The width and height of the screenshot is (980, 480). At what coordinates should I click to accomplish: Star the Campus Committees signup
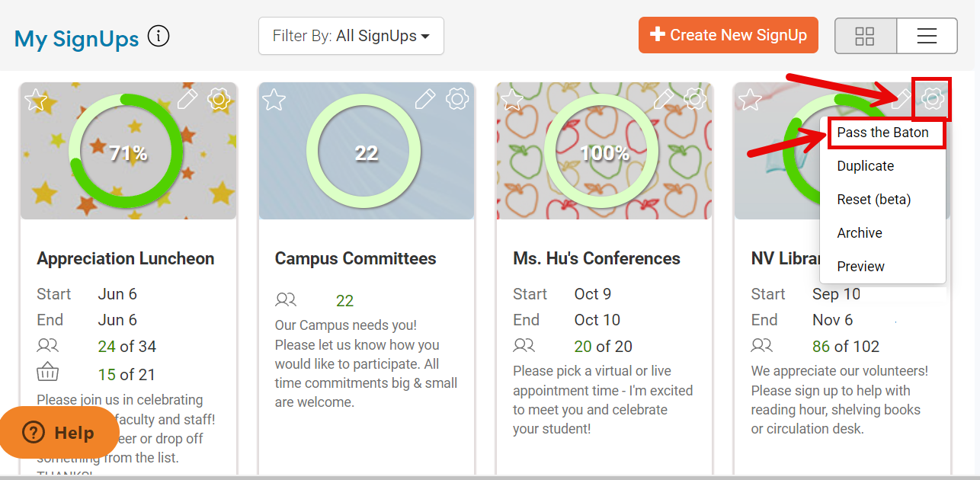[x=274, y=100]
